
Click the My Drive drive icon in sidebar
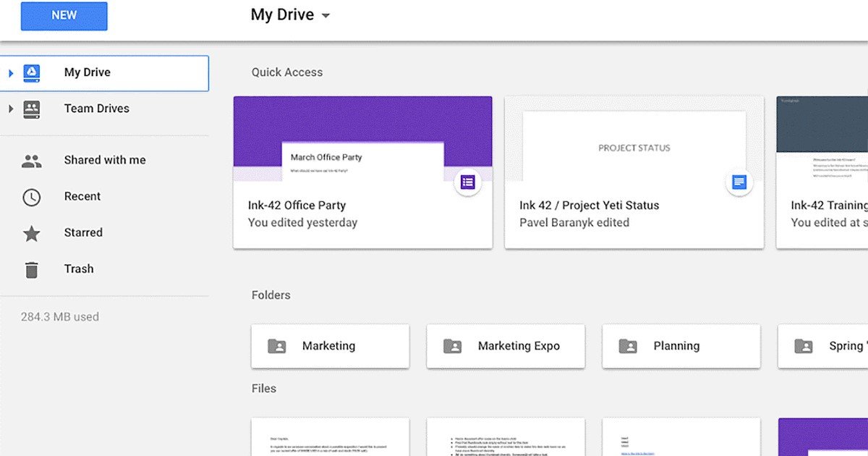click(31, 72)
